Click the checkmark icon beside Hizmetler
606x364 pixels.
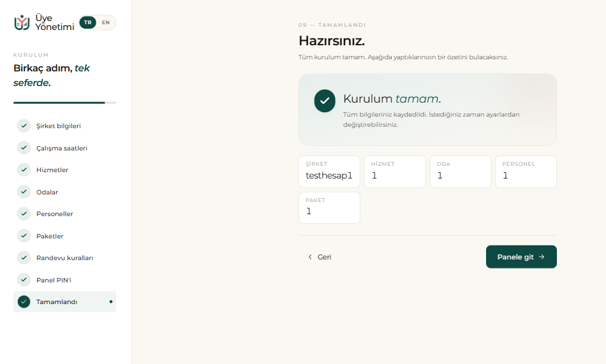pos(24,170)
